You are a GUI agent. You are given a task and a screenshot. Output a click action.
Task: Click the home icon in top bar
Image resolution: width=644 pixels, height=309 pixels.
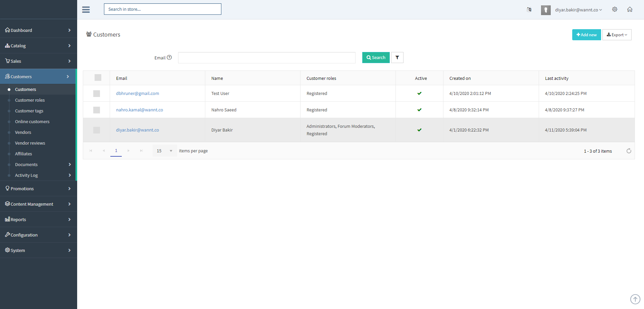(x=630, y=9)
